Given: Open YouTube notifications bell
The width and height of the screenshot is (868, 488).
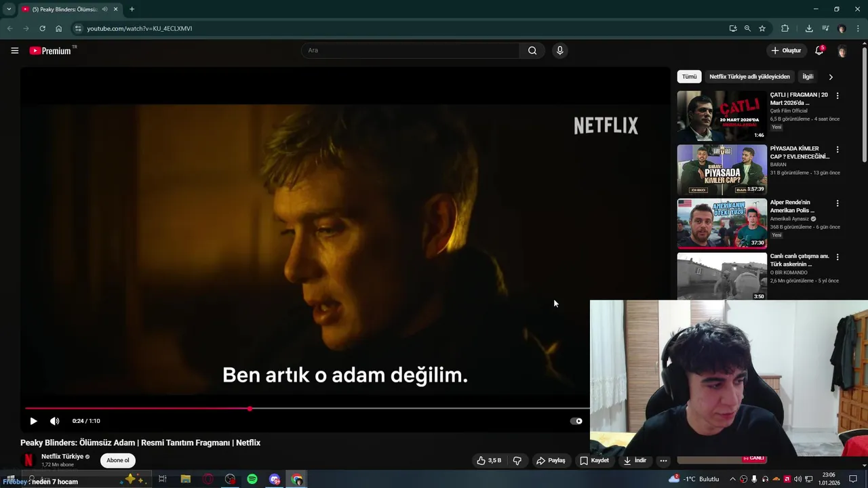Looking at the screenshot, I should pyautogui.click(x=819, y=50).
